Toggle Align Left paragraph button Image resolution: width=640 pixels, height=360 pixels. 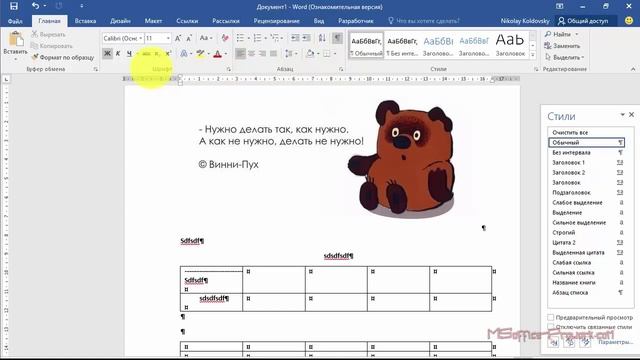pos(241,53)
